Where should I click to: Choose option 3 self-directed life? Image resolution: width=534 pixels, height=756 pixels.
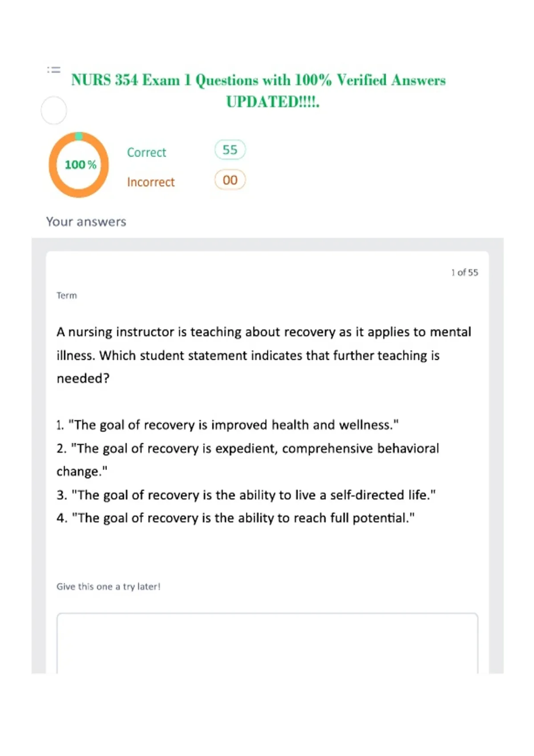pos(246,495)
